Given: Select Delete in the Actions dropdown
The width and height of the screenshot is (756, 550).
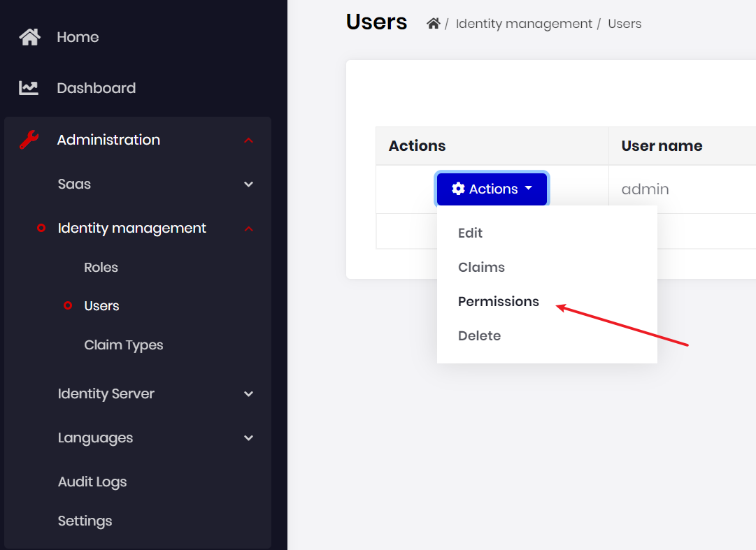Looking at the screenshot, I should pos(479,335).
